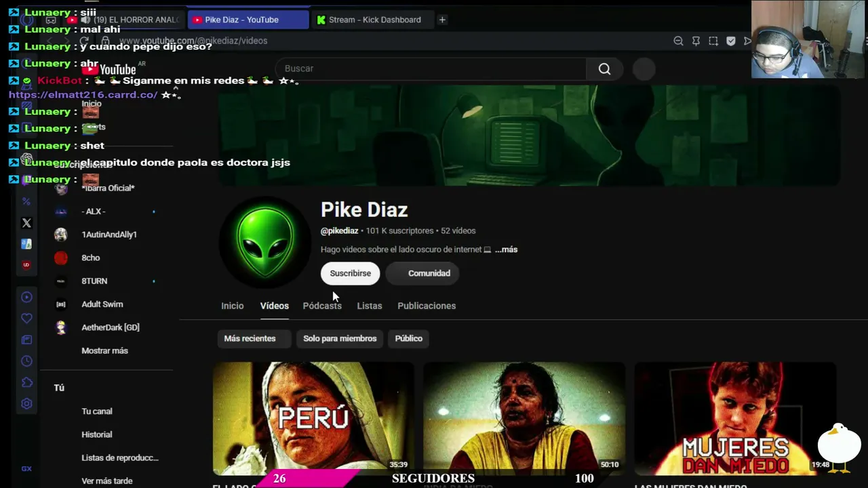Switch to the Vídeos channel tab

tap(275, 306)
